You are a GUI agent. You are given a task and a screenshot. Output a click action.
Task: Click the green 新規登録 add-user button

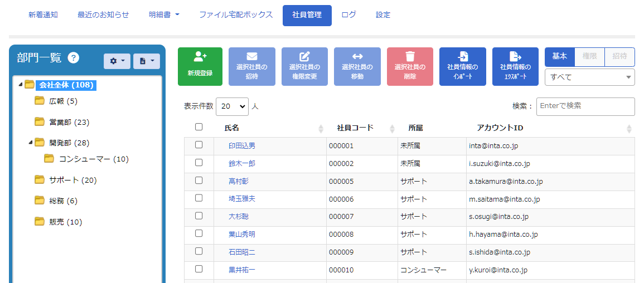200,66
